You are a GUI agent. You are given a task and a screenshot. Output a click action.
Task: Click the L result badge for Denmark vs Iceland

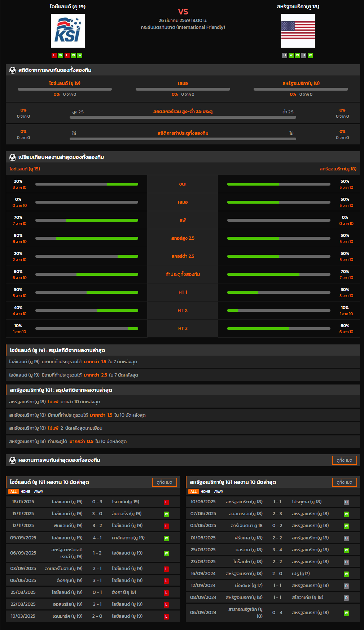click(x=166, y=617)
